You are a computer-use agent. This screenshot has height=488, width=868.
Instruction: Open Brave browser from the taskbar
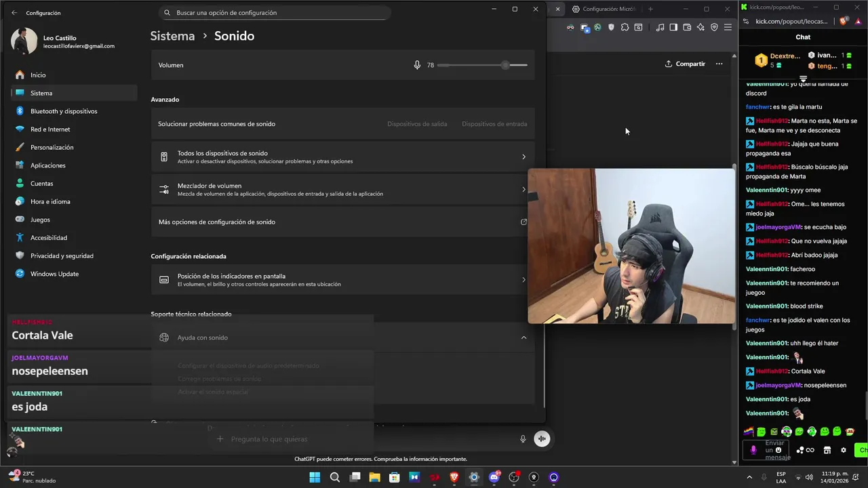(x=454, y=477)
